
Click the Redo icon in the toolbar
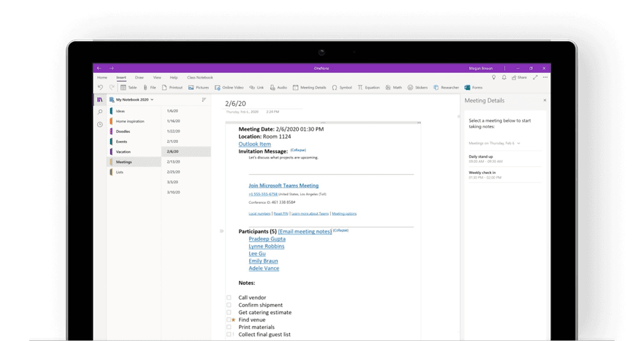[x=112, y=87]
